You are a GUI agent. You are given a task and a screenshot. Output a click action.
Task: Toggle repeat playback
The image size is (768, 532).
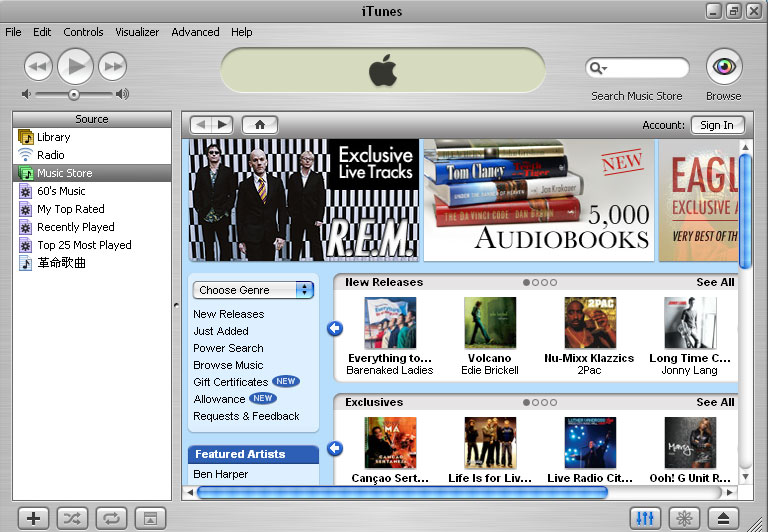pos(112,518)
